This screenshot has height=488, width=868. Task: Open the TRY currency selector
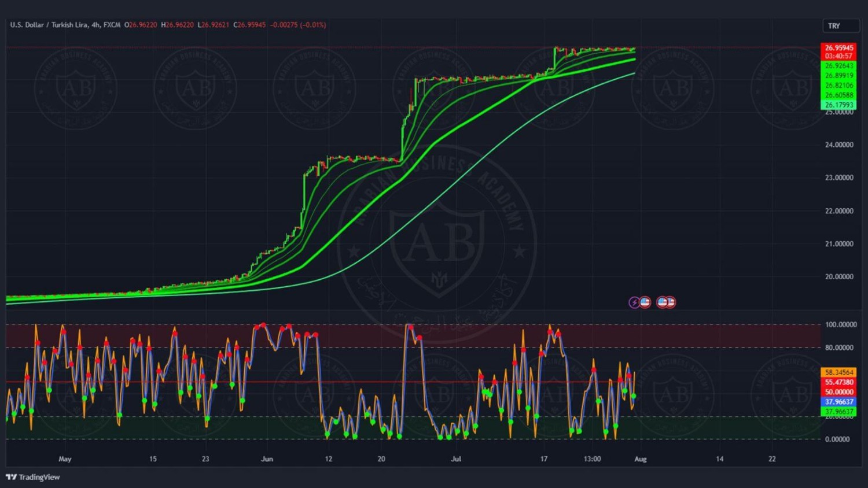[841, 26]
